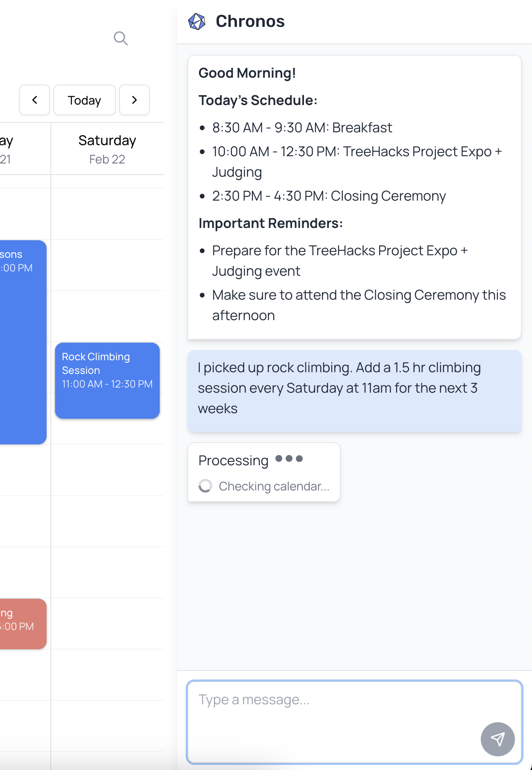Click the Good Morning schedule card

[x=354, y=197]
